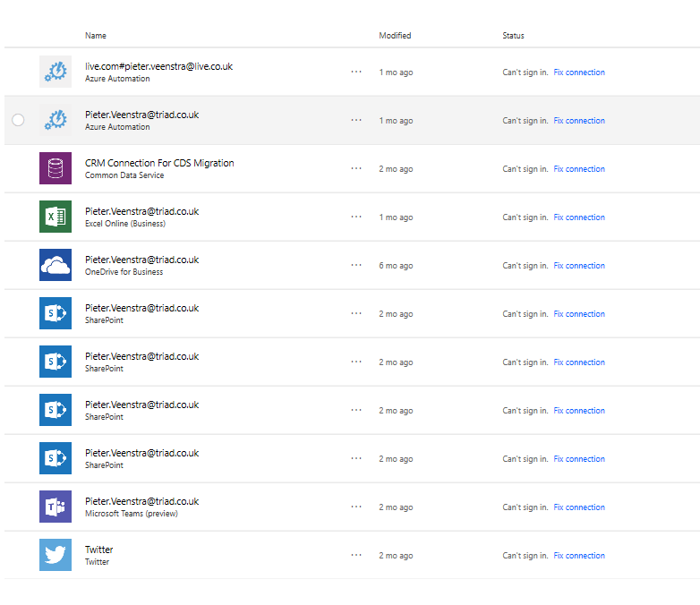Fix connection for Microsoft Teams (preview)
The image size is (700, 605).
point(579,507)
